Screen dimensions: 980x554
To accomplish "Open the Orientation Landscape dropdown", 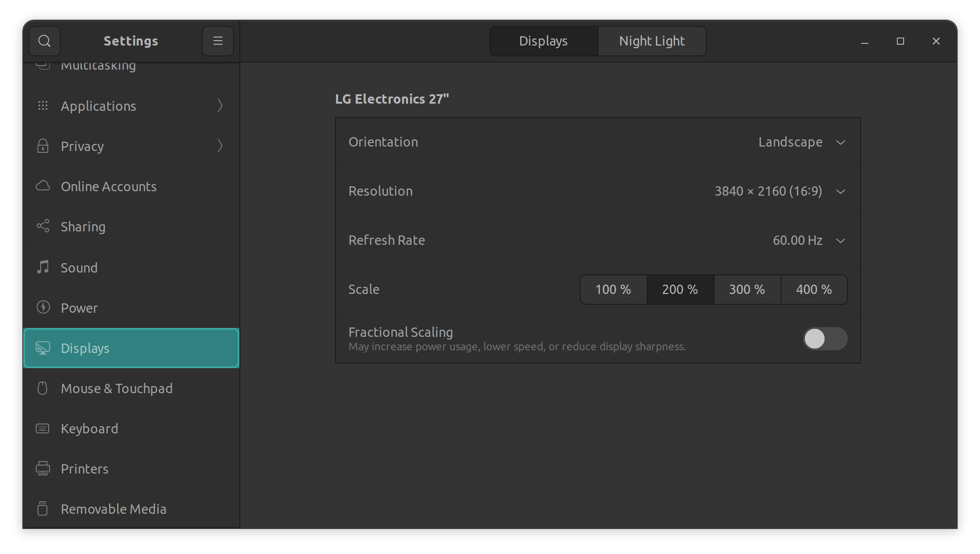I will pos(801,142).
